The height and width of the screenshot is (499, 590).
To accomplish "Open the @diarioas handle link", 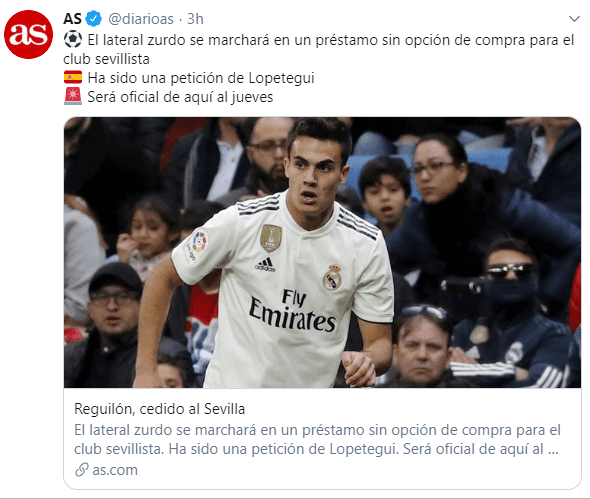I will pos(141,19).
